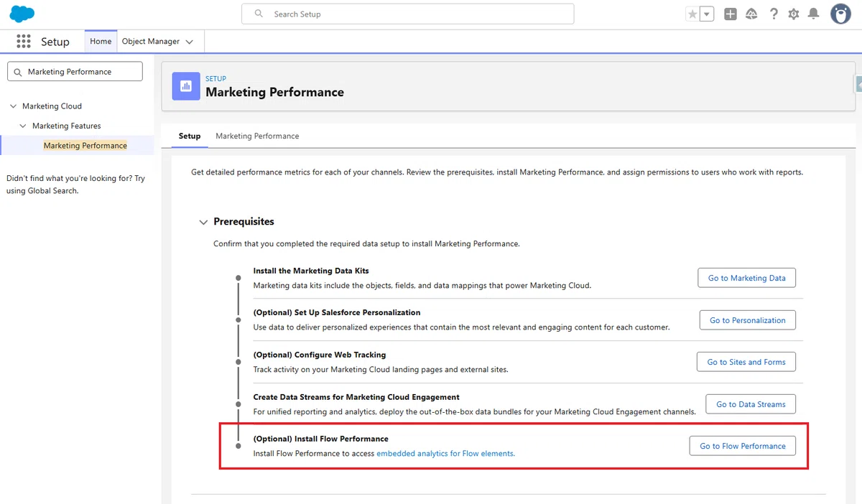The height and width of the screenshot is (504, 862).
Task: Open the Object Manager tab
Action: [151, 42]
